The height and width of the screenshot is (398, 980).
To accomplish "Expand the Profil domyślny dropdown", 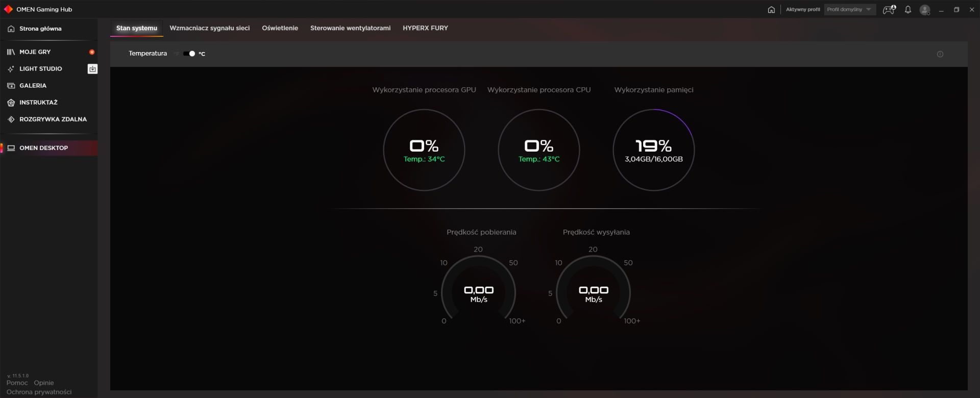I will [850, 10].
